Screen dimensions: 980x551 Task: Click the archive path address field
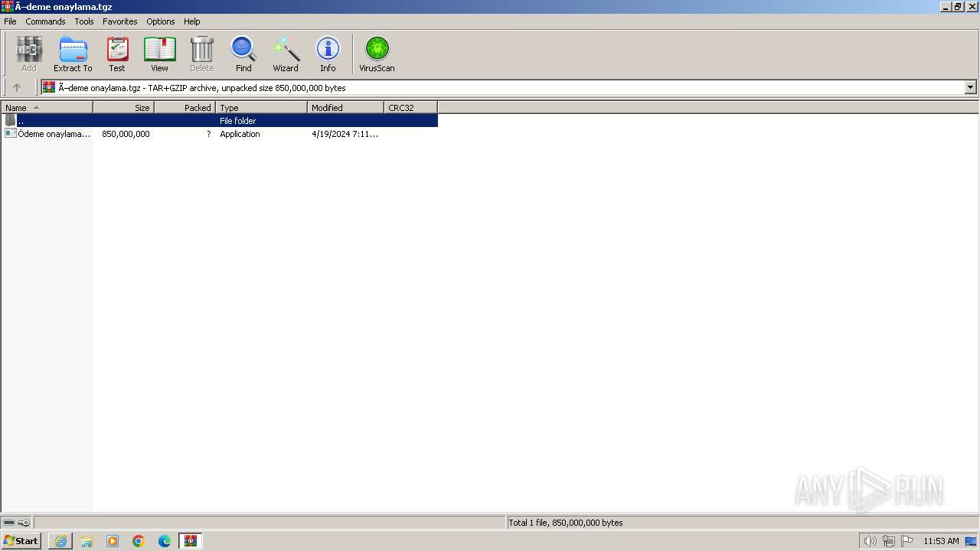(508, 87)
